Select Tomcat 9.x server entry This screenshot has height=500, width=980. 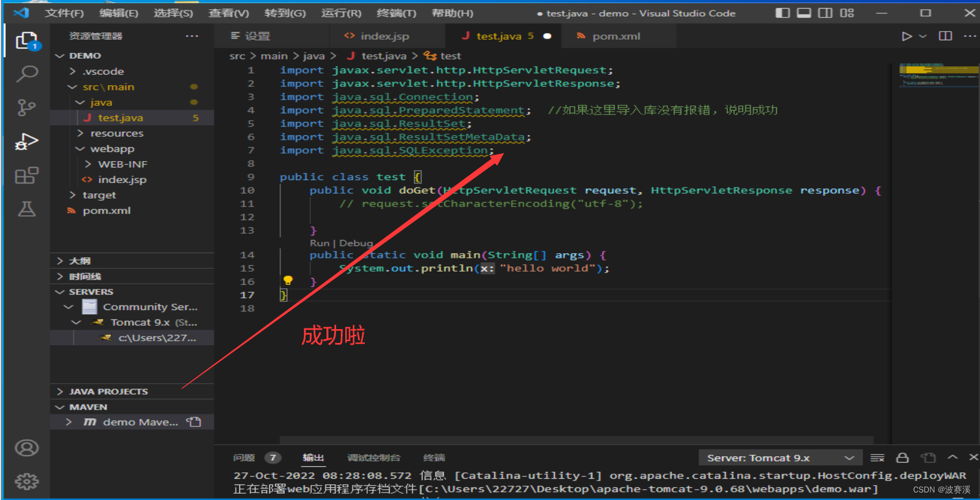click(132, 323)
